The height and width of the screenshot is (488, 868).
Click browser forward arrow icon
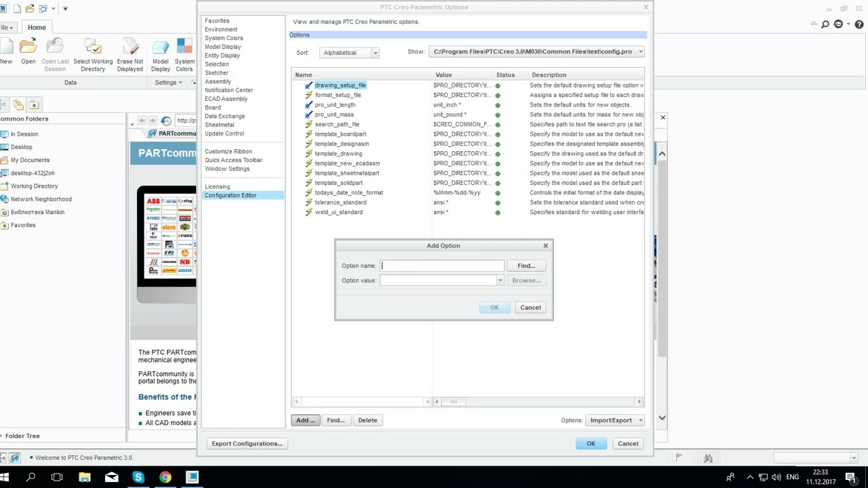pyautogui.click(x=153, y=121)
